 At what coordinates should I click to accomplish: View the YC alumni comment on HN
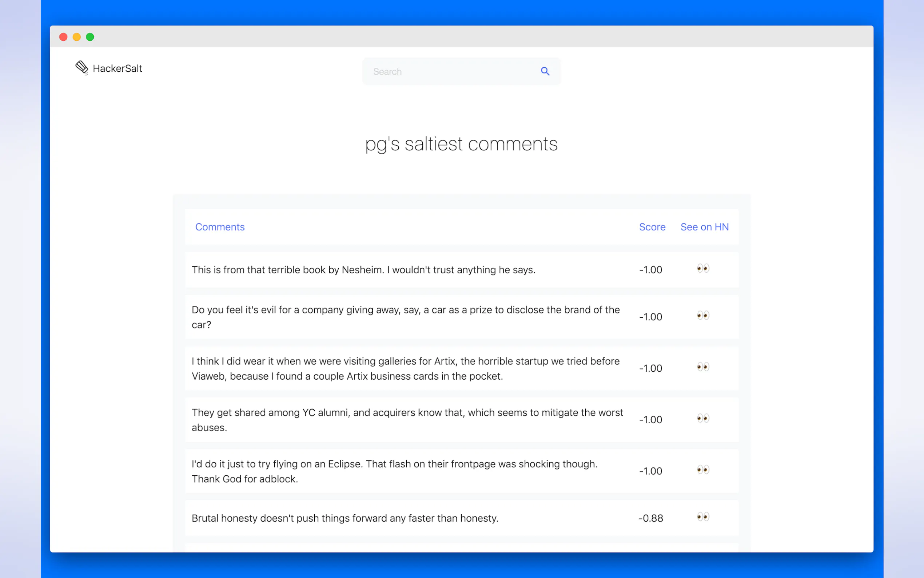[x=702, y=418]
